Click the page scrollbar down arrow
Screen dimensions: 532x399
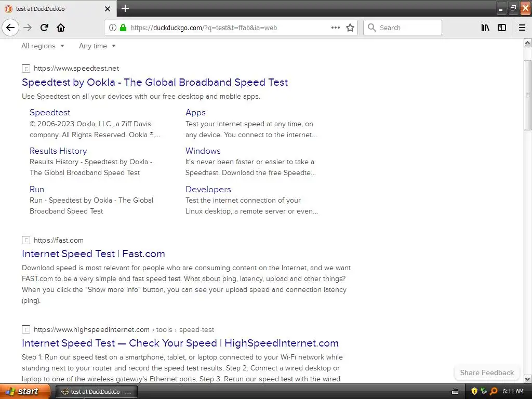coord(528,379)
